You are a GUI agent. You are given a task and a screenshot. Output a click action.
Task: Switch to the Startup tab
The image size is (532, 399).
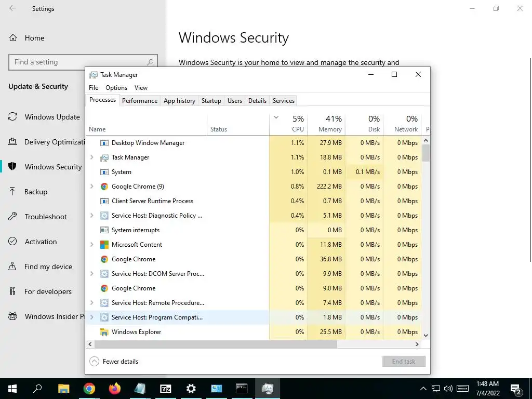click(x=211, y=101)
